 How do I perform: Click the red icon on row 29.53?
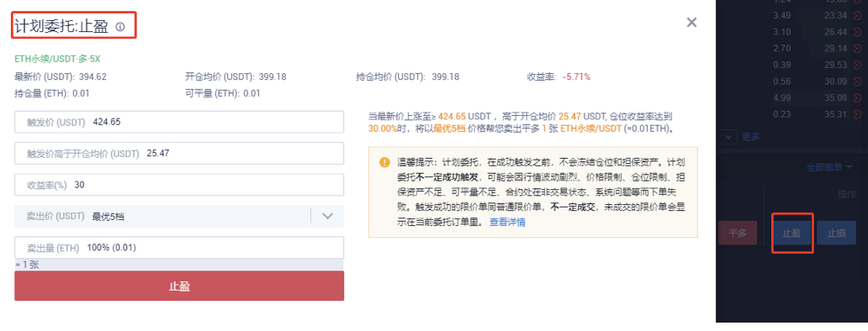point(857,66)
